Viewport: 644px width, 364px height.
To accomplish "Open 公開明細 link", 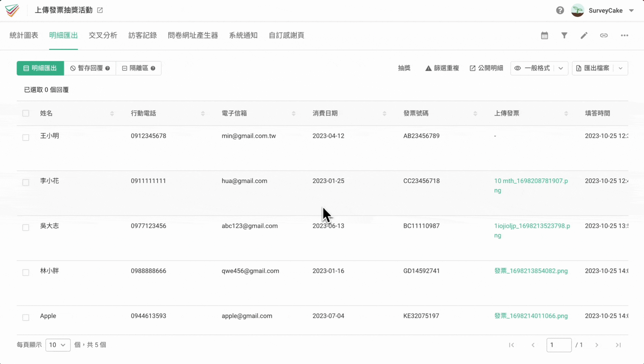I will [x=486, y=68].
